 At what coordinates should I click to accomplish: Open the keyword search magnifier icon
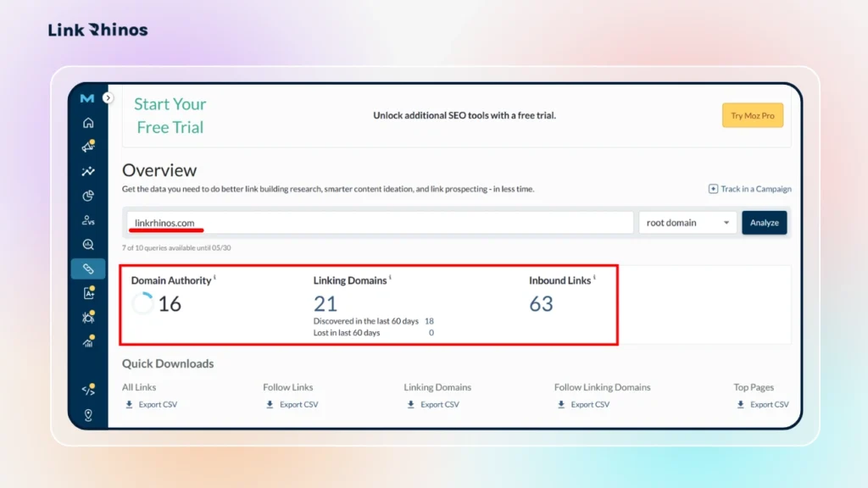click(x=88, y=245)
